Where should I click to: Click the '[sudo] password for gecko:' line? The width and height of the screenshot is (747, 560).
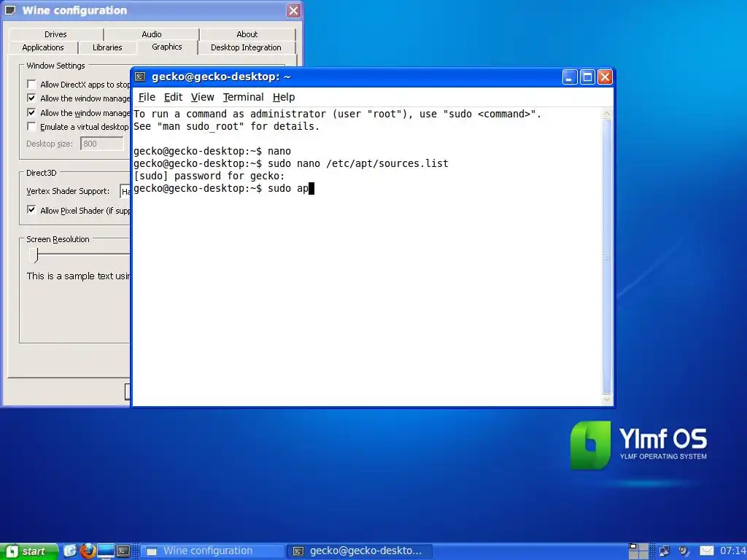(x=209, y=176)
